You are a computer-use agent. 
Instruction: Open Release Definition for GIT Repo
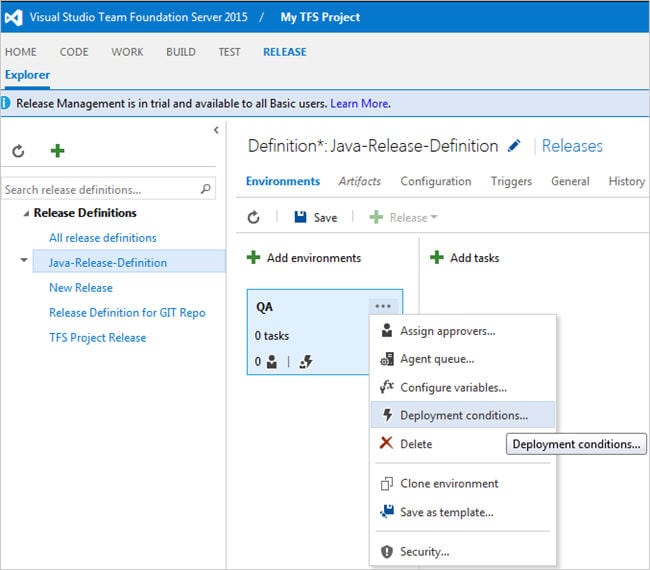click(x=127, y=312)
